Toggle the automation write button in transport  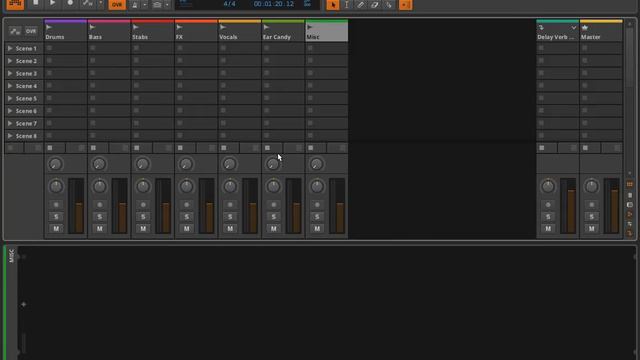[88, 4]
